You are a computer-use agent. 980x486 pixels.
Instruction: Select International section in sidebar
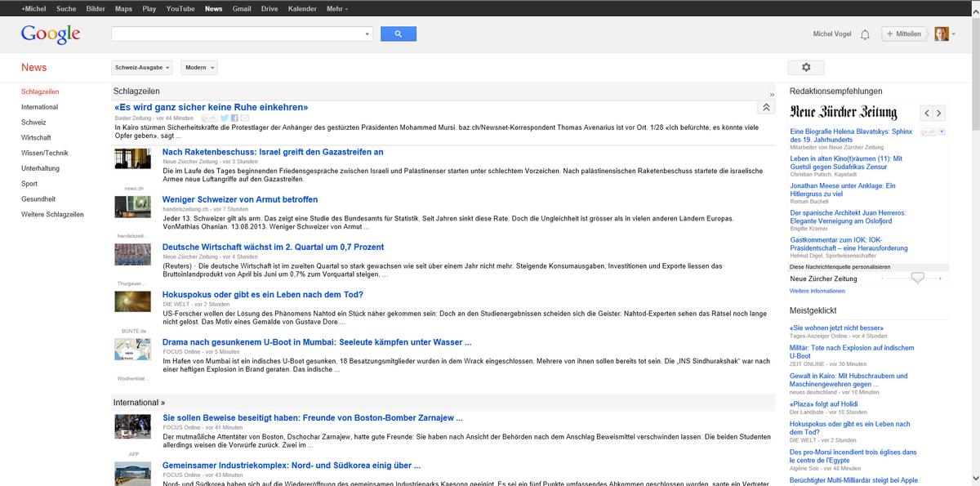coord(40,107)
